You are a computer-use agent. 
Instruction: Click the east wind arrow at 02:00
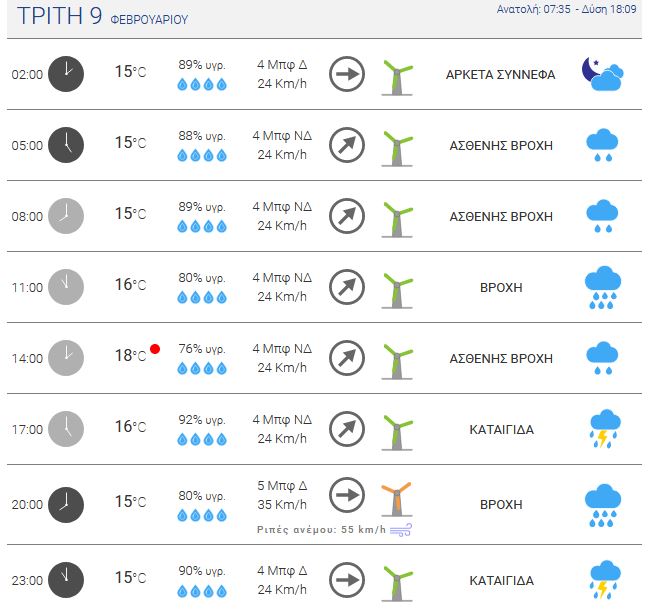tap(347, 74)
